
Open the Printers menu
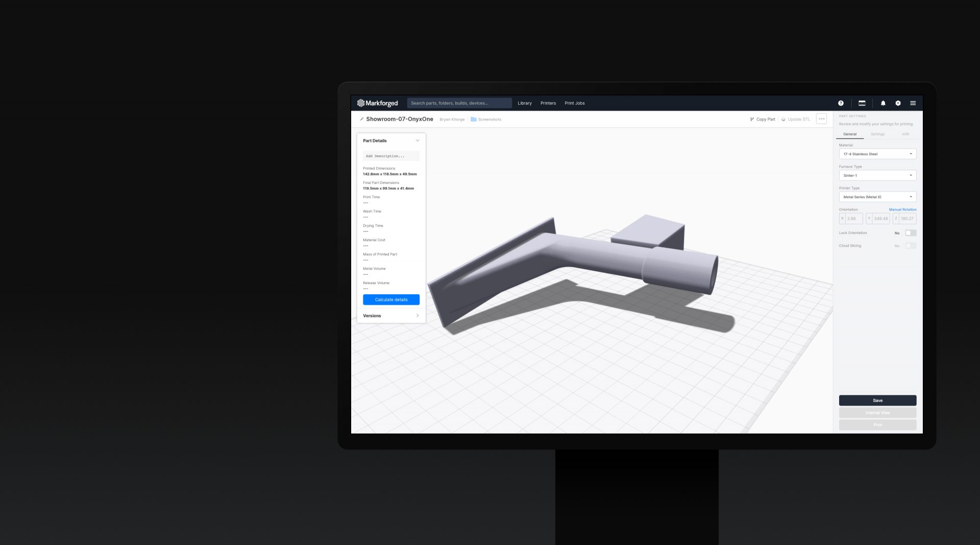pos(548,103)
